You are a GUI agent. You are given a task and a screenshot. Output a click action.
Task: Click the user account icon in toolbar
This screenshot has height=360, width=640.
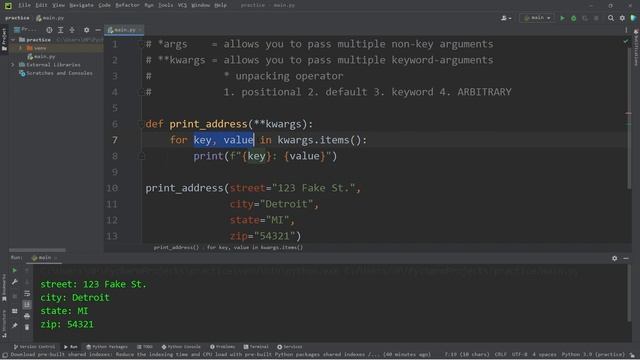coord(506,18)
